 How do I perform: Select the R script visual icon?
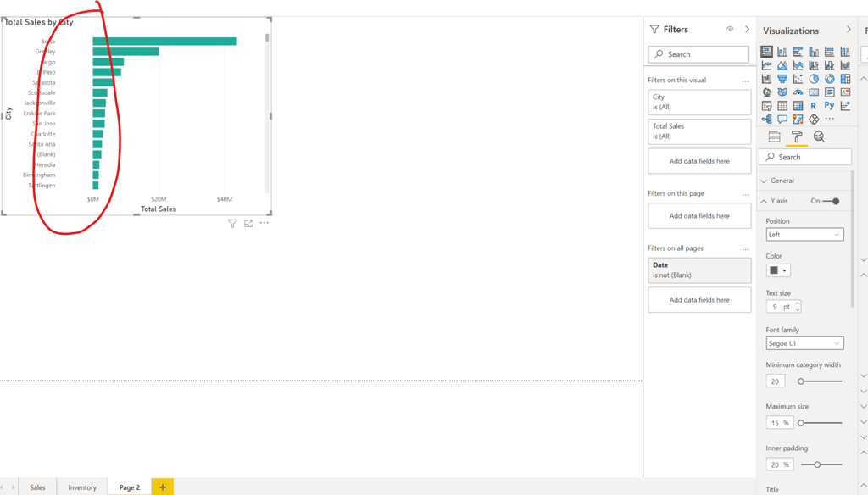tap(812, 105)
